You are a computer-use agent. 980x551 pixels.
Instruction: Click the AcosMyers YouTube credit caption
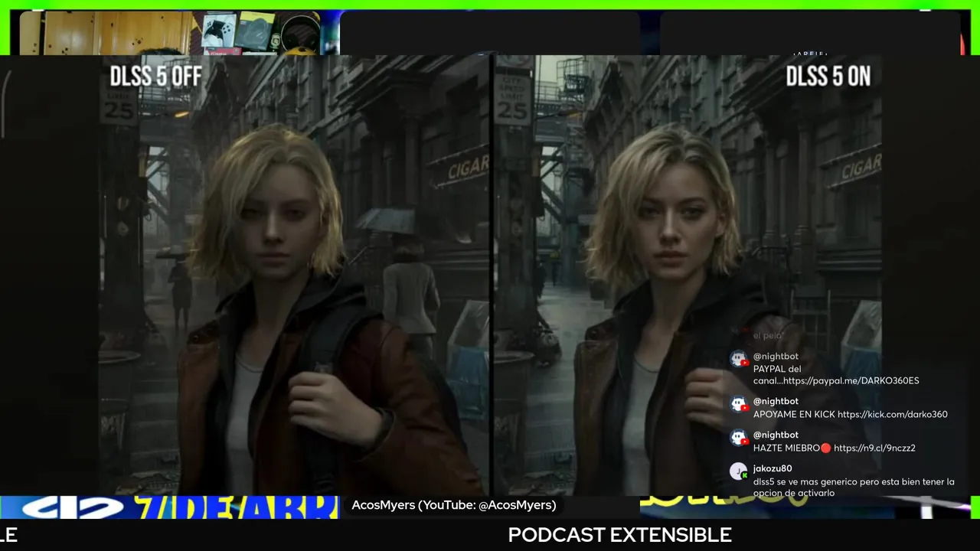click(x=454, y=505)
